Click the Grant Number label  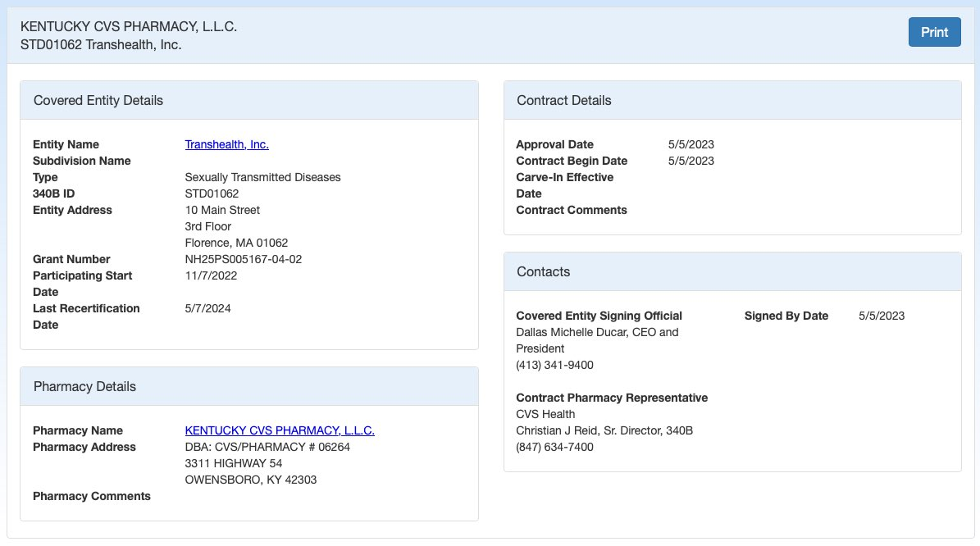[x=71, y=259]
